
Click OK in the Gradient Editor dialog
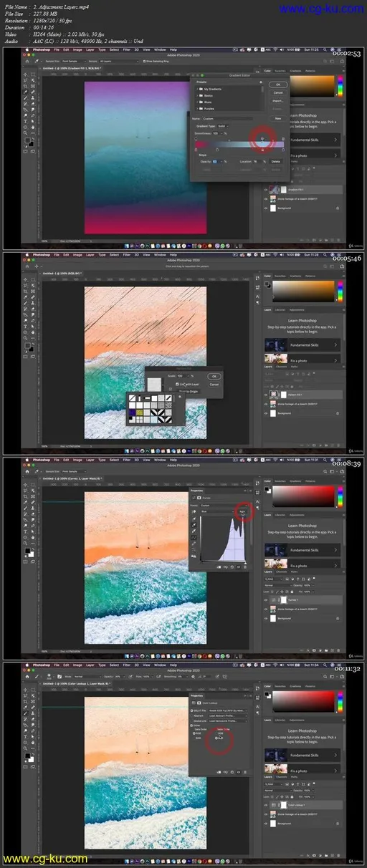278,85
